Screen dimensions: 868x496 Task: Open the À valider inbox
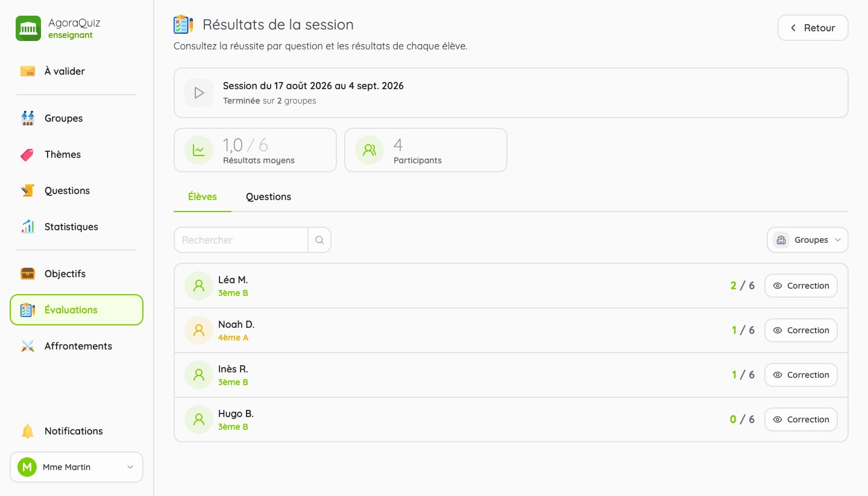coord(77,71)
